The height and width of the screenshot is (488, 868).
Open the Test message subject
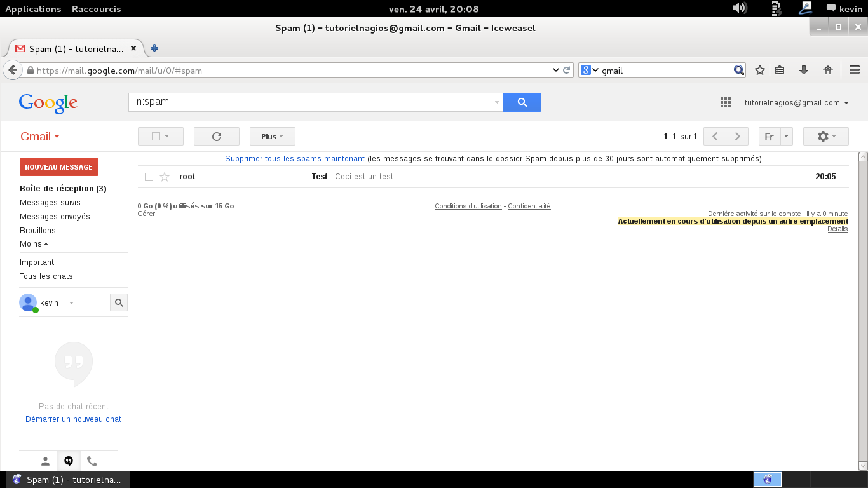tap(320, 177)
